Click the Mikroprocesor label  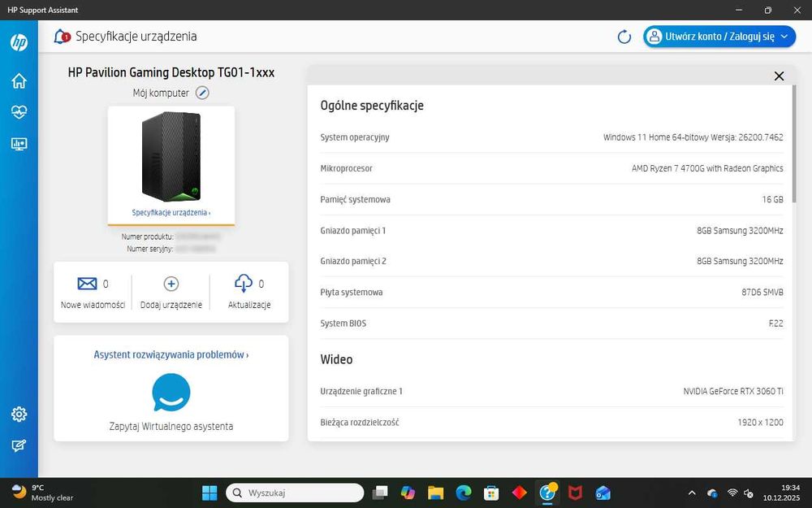coord(347,168)
